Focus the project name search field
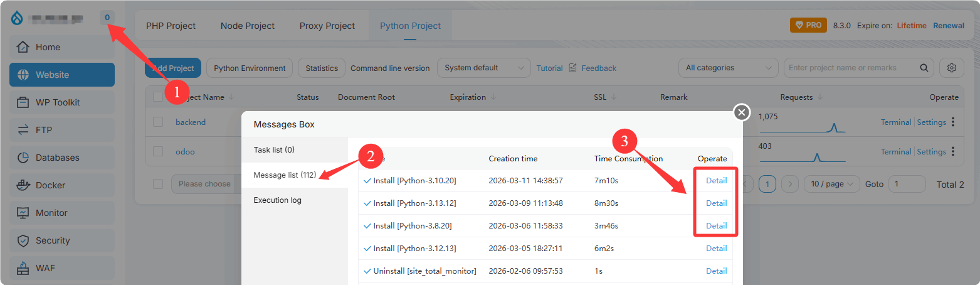 pos(850,68)
